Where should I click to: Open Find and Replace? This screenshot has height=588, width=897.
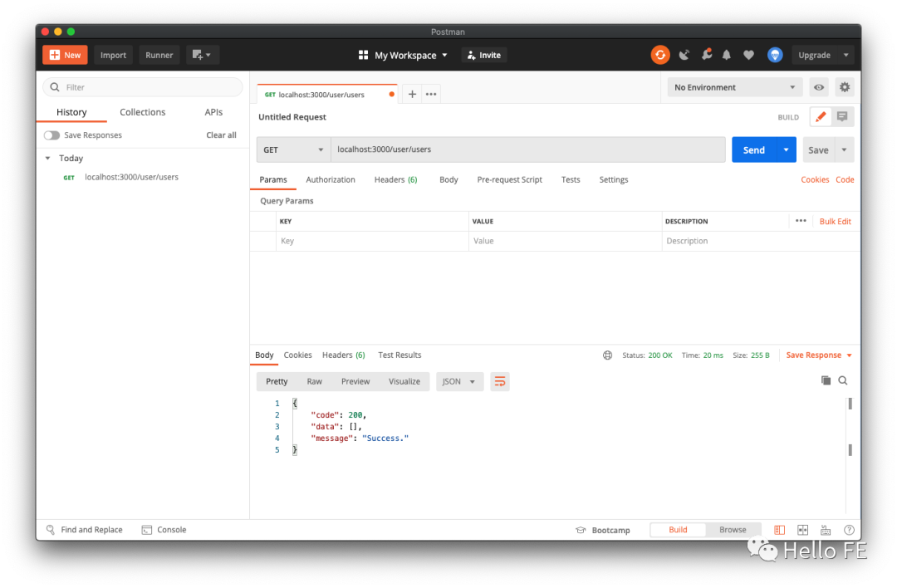(84, 530)
